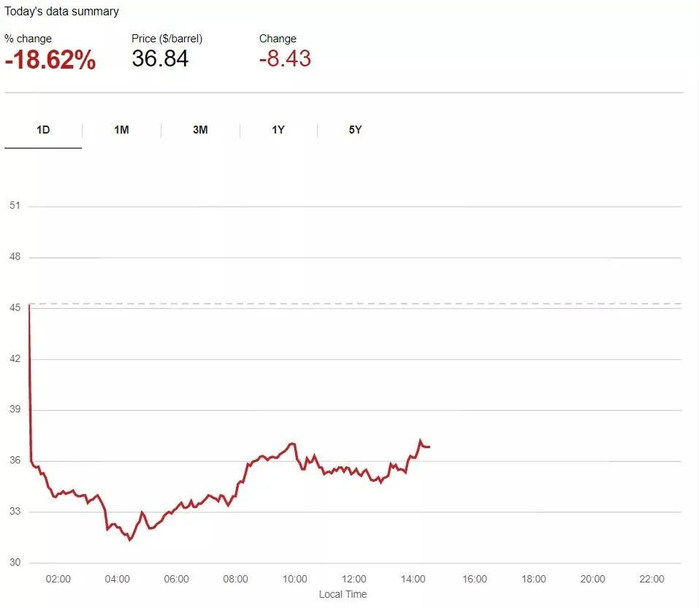Image resolution: width=700 pixels, height=608 pixels.
Task: Show the 5Y chart range
Action: [355, 130]
